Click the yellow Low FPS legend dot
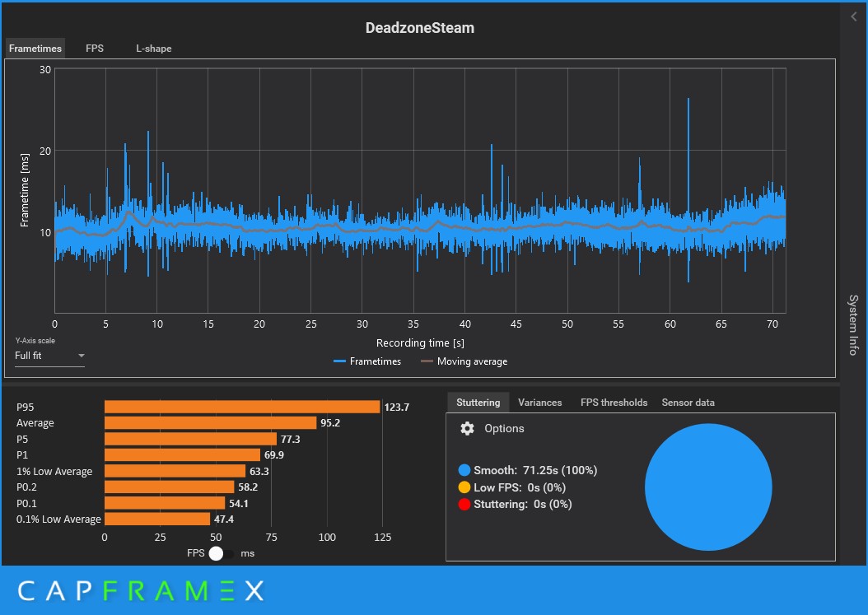This screenshot has width=868, height=615. 464,487
